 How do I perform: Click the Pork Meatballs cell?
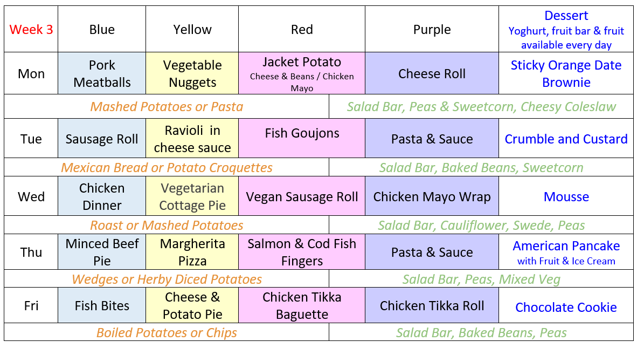click(102, 73)
